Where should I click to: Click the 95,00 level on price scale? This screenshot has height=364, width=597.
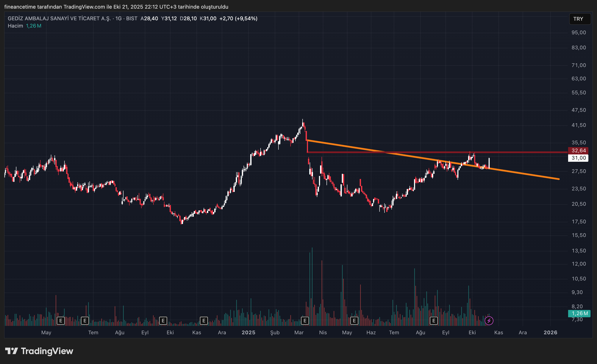[x=579, y=33]
